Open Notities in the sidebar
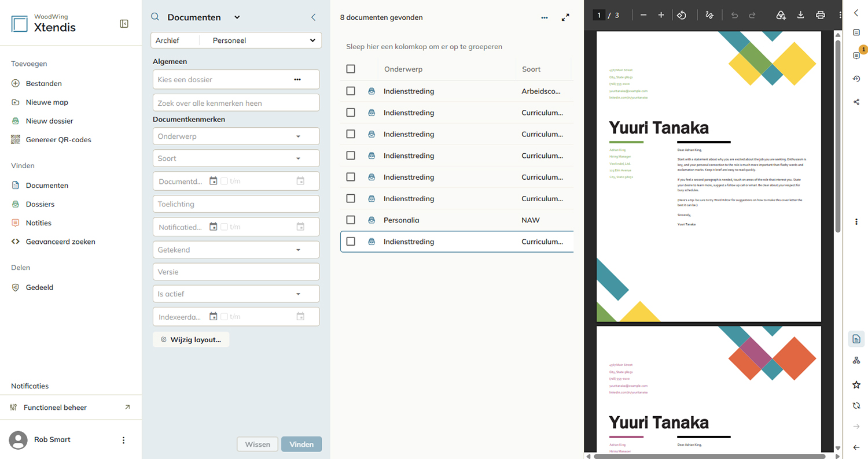Viewport: 868px width, 459px height. click(x=38, y=223)
